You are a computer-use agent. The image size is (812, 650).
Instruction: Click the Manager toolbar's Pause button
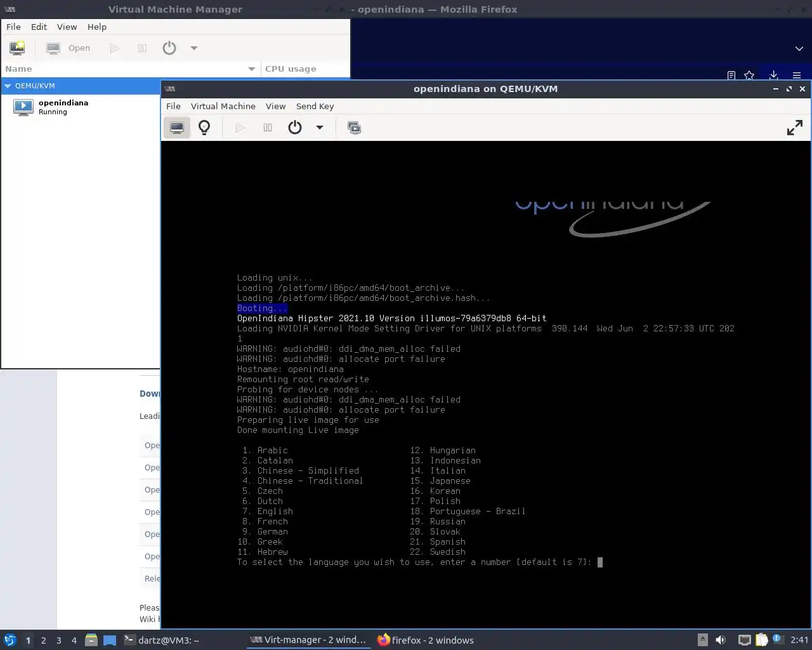pyautogui.click(x=142, y=48)
